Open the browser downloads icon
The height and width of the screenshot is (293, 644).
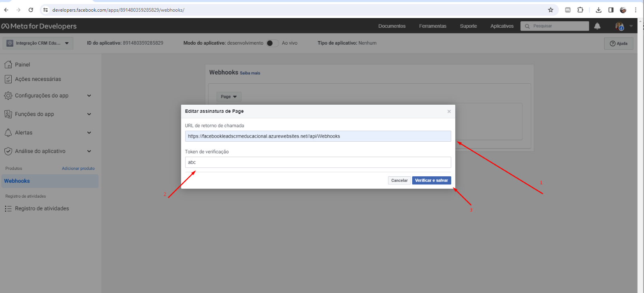point(599,10)
